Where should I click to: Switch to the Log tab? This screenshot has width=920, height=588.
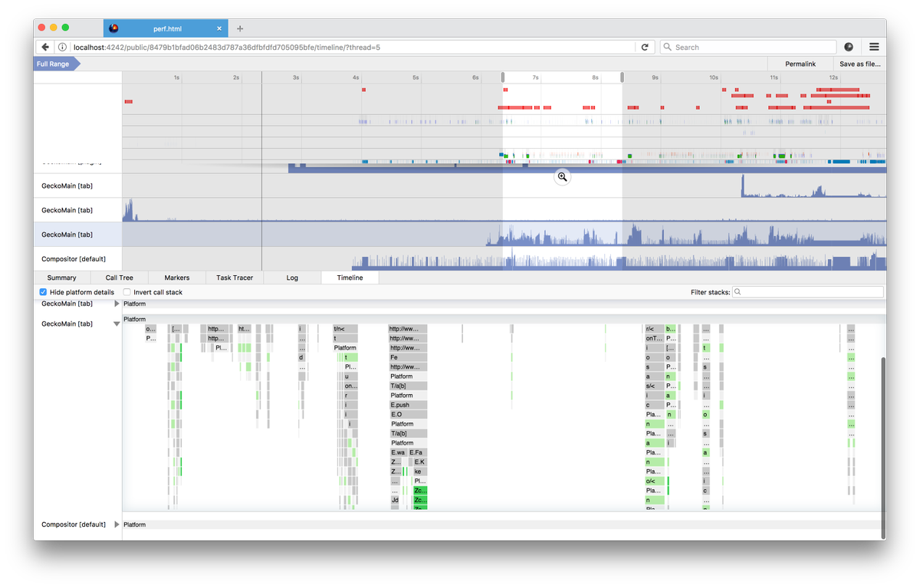[x=292, y=278]
